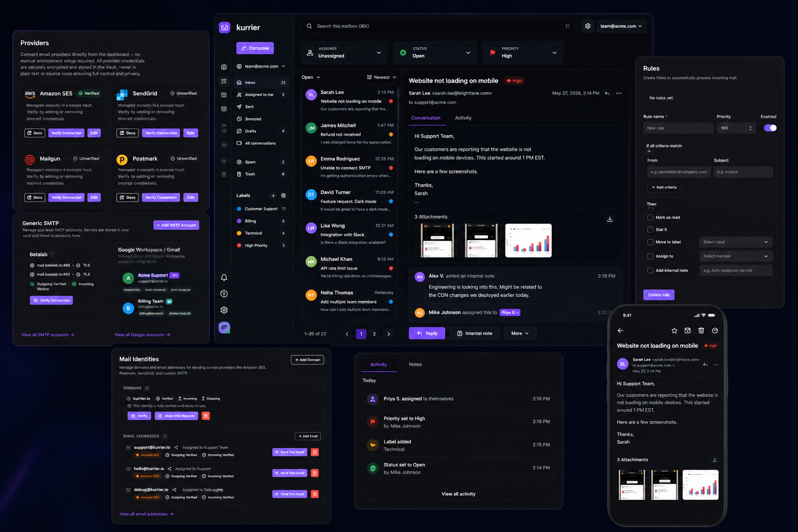This screenshot has height=532, width=798.
Task: Delete kurrier.io domain with red trash icon
Action: tap(206, 416)
